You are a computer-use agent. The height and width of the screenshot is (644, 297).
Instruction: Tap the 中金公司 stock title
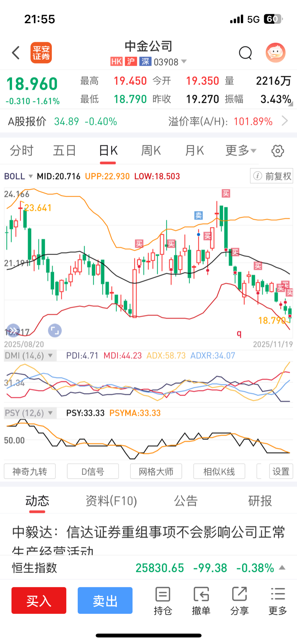click(148, 46)
